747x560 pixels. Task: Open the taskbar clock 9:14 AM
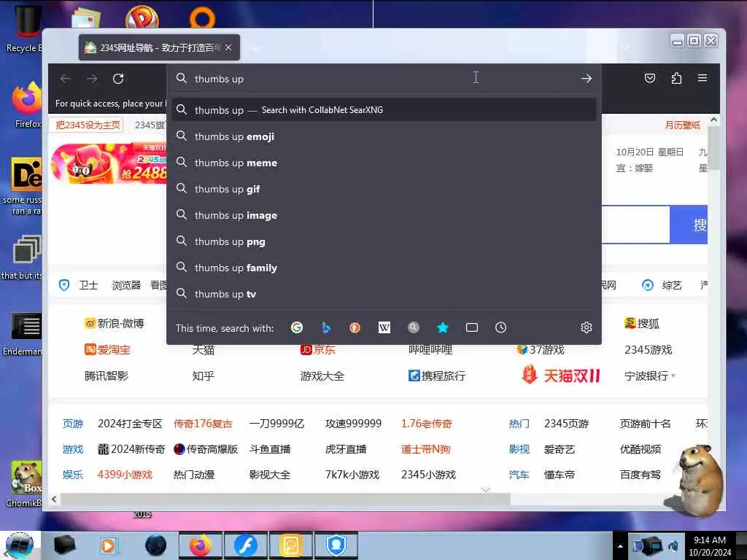710,546
